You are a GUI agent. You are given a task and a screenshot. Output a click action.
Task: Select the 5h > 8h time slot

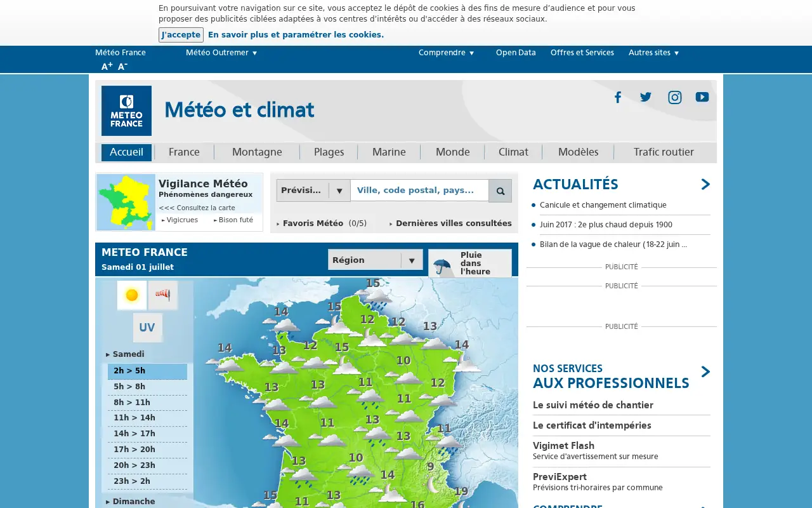pos(147,387)
